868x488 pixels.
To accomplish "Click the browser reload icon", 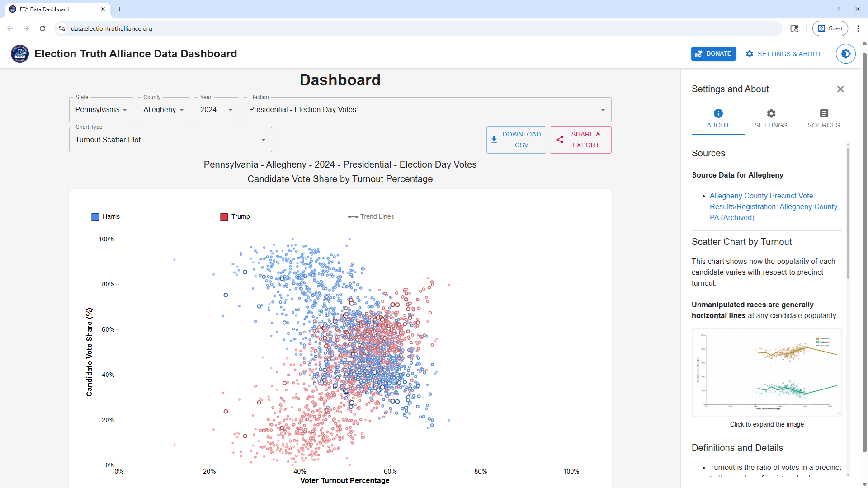I will pos(42,28).
